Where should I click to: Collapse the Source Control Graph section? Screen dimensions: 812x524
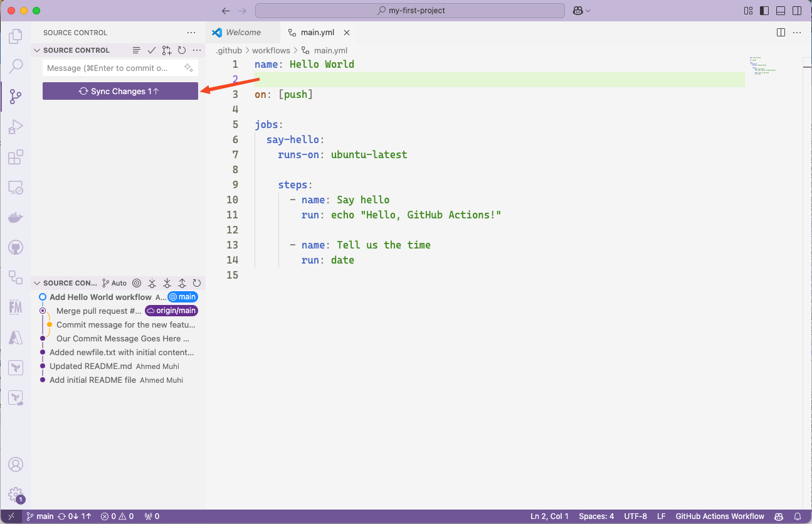(37, 283)
